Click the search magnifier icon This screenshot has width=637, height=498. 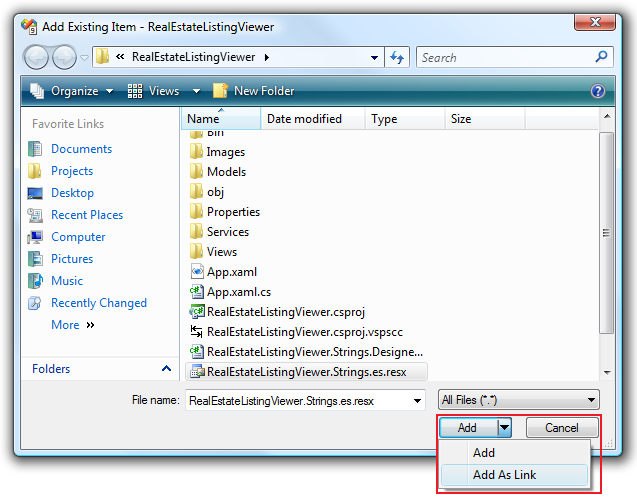point(601,58)
